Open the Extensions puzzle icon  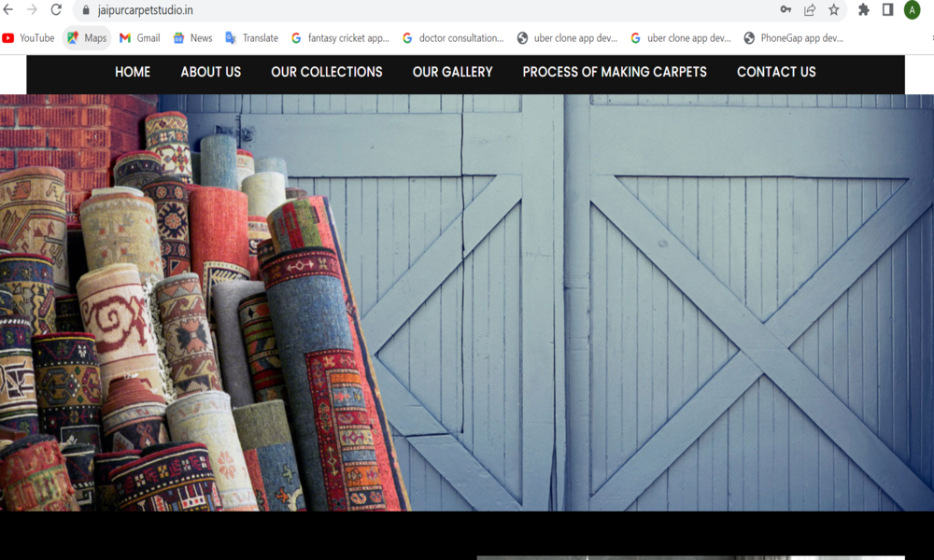[864, 9]
